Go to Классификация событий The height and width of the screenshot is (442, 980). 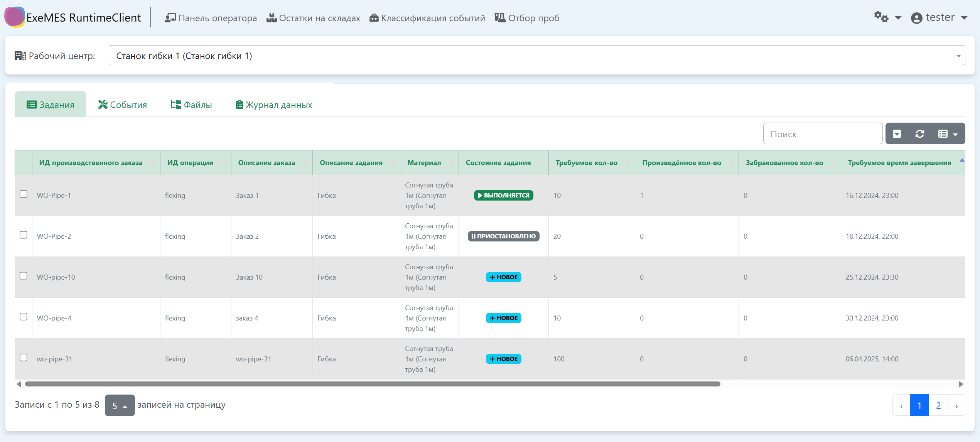[427, 18]
